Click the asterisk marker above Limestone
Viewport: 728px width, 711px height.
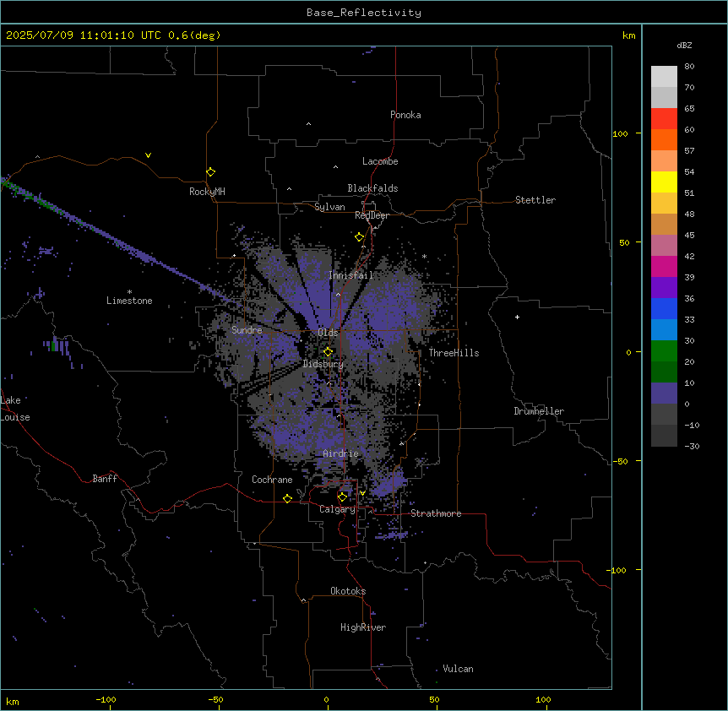pos(129,292)
